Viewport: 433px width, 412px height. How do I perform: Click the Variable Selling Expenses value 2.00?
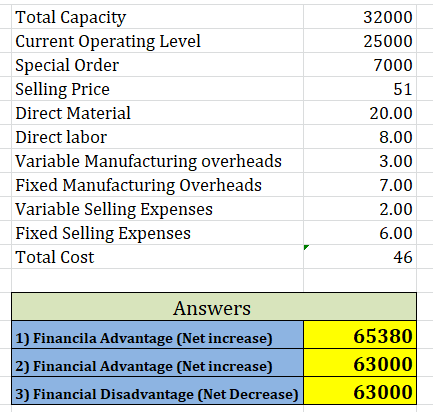(x=360, y=209)
